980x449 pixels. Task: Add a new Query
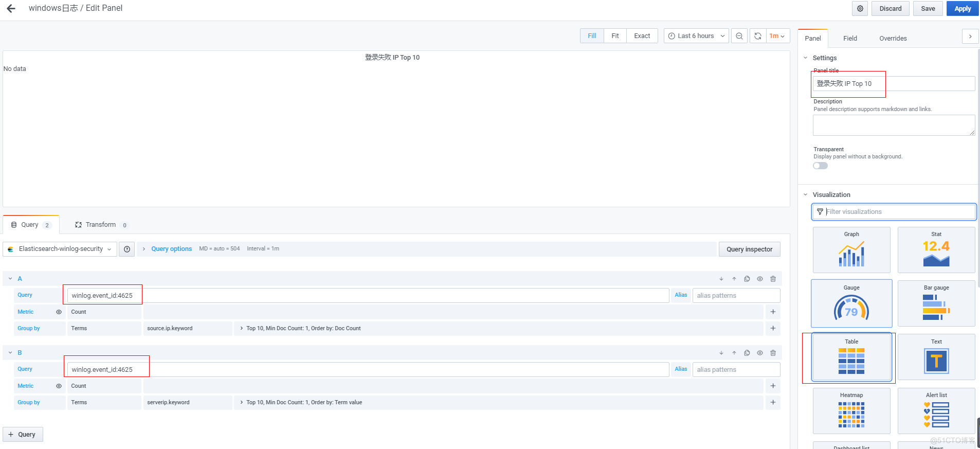(23, 434)
